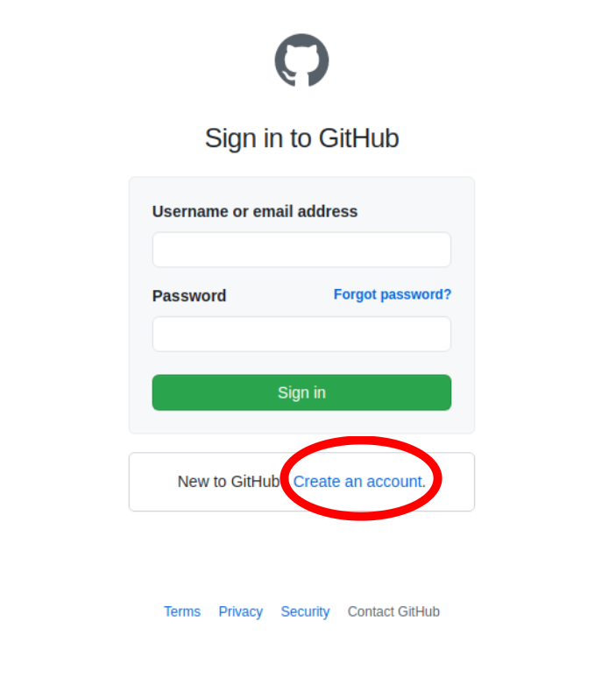Open the Security footer link
Image resolution: width=616 pixels, height=692 pixels.
305,611
